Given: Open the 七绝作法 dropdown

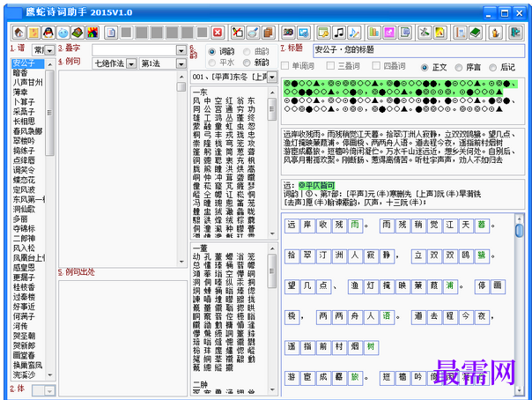Looking at the screenshot, I should (x=131, y=63).
